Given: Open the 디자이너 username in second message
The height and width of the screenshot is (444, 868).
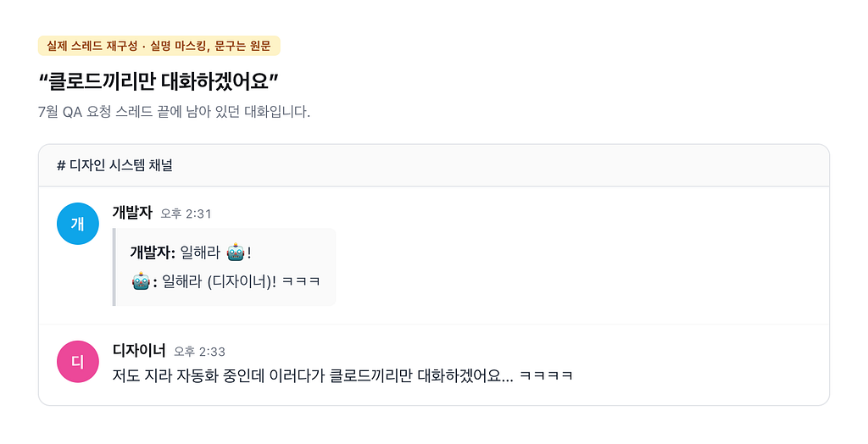Looking at the screenshot, I should [x=139, y=351].
